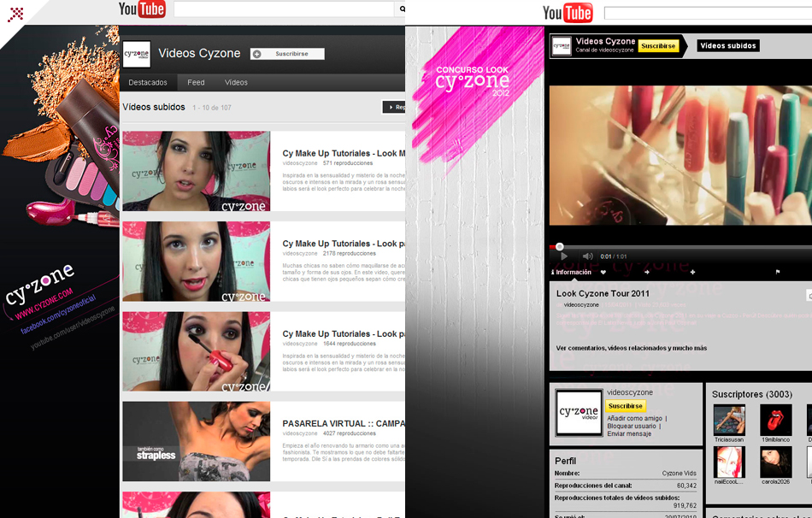Click the 19miblanco username
Viewport: 812px width, 518px height.
(776, 439)
